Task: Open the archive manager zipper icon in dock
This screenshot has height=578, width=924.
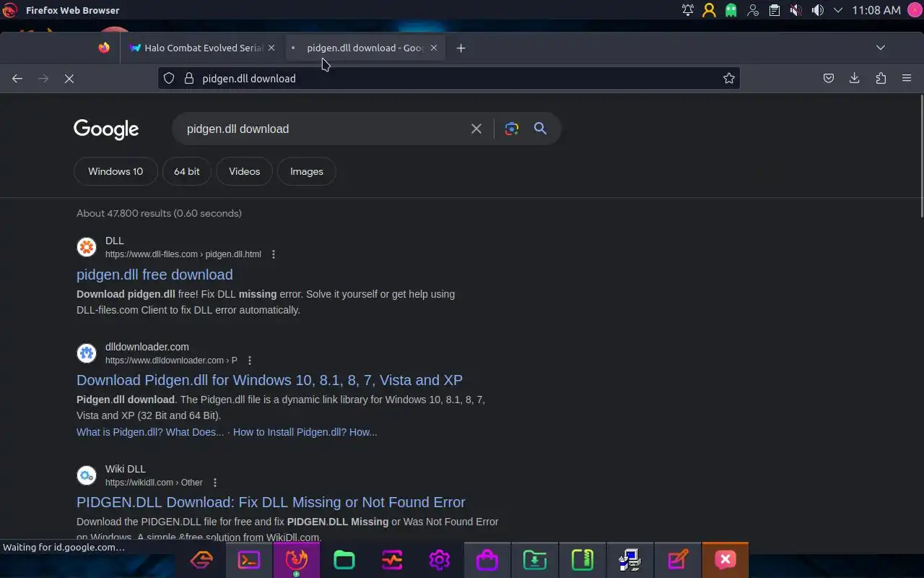Action: pyautogui.click(x=583, y=560)
